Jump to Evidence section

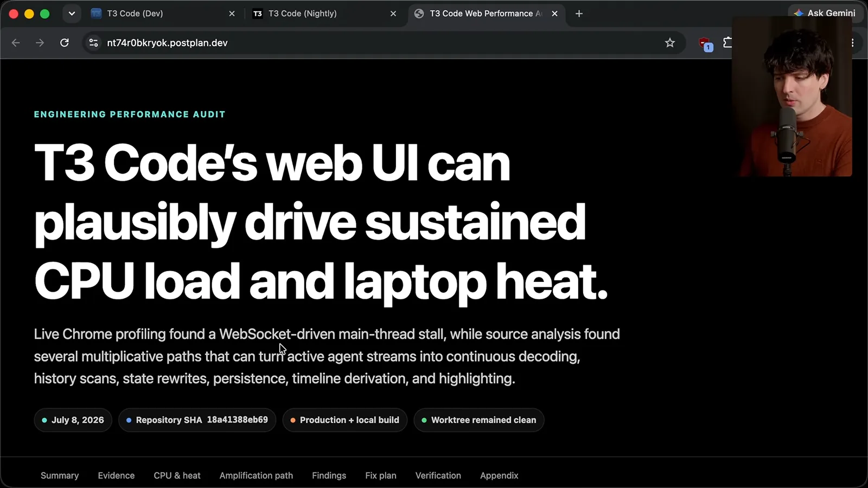[x=116, y=476]
